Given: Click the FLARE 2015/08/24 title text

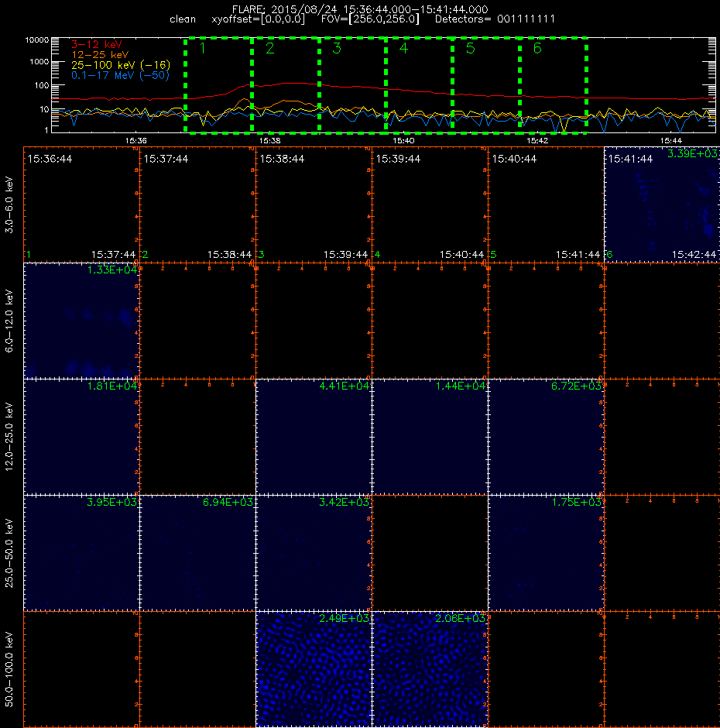Looking at the screenshot, I should click(x=360, y=9).
